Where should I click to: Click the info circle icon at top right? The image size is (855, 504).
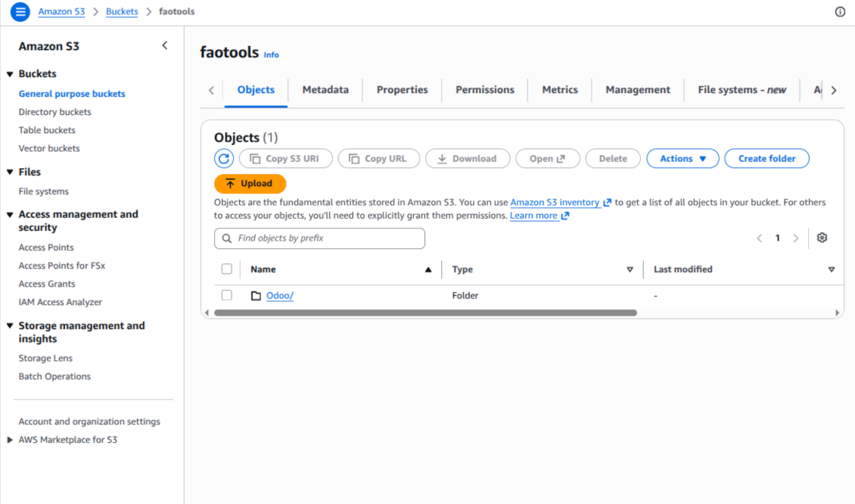click(840, 11)
